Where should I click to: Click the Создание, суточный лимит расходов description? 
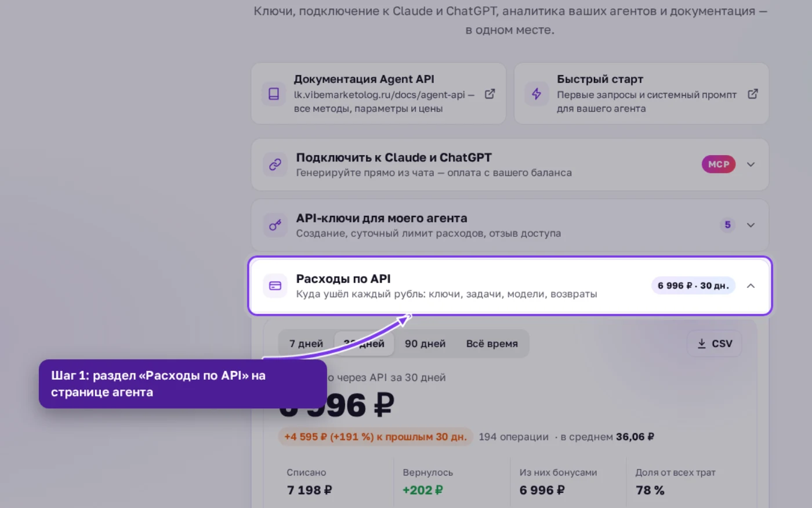click(x=429, y=233)
